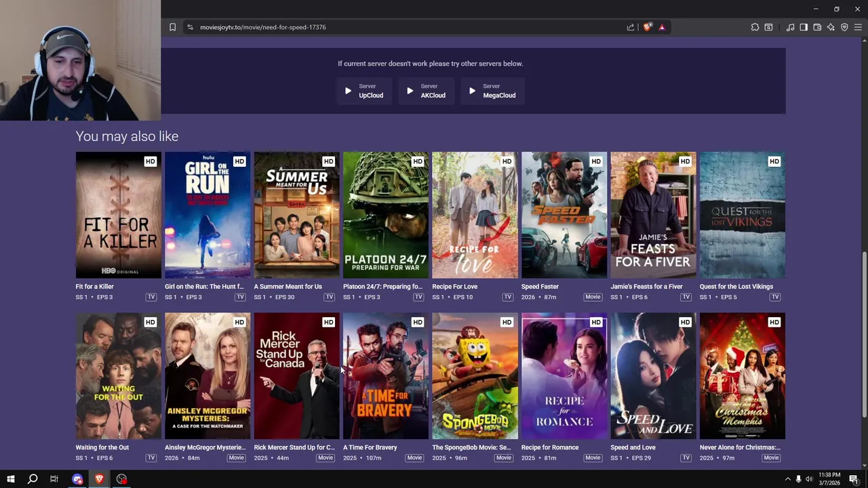This screenshot has width=868, height=488.
Task: Switch to Brave browser taskbar icon
Action: [99, 479]
